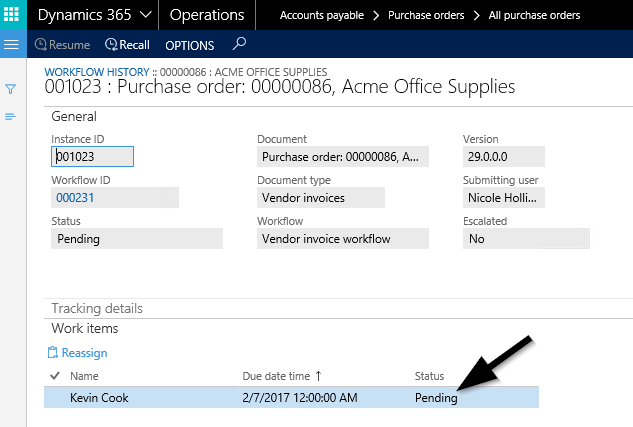Click the Recall workflow button
This screenshot has width=633, height=427.
point(127,45)
